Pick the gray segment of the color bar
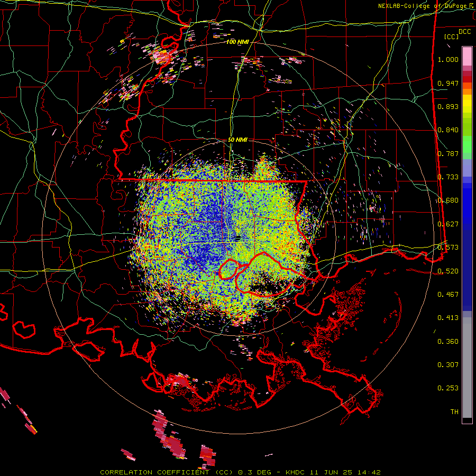Screen dimensions: 476x476 (x=467, y=368)
